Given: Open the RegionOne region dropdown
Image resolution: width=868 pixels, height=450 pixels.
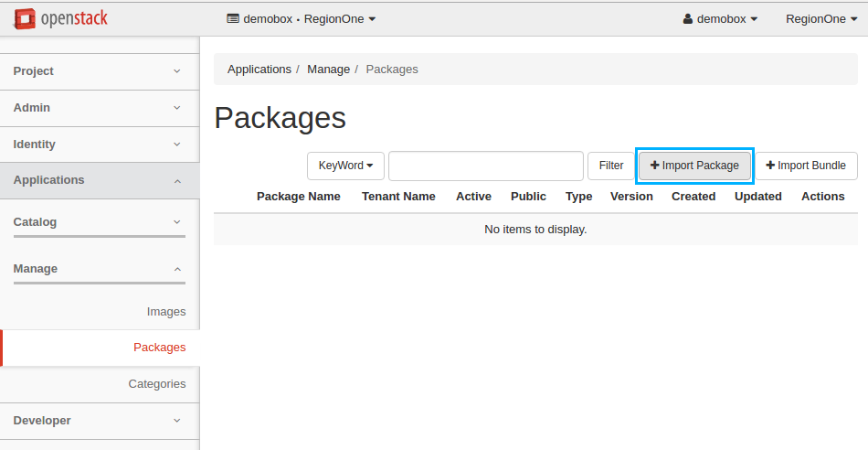Looking at the screenshot, I should pos(821,18).
